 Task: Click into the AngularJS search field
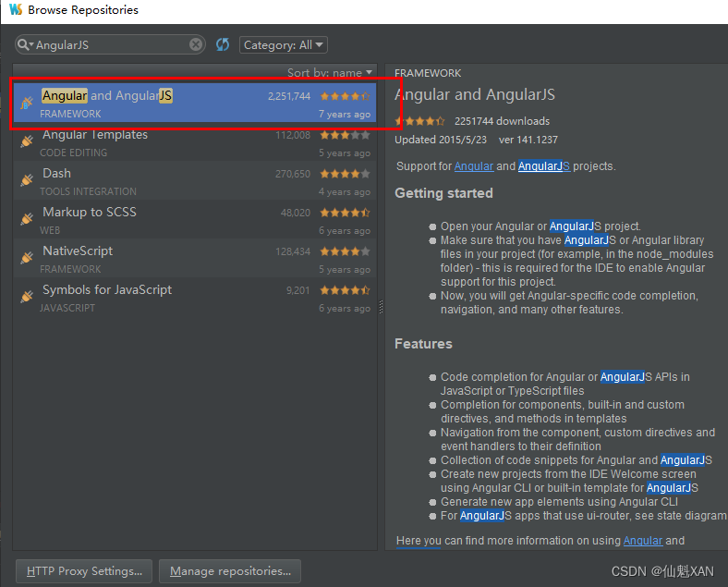pos(111,44)
